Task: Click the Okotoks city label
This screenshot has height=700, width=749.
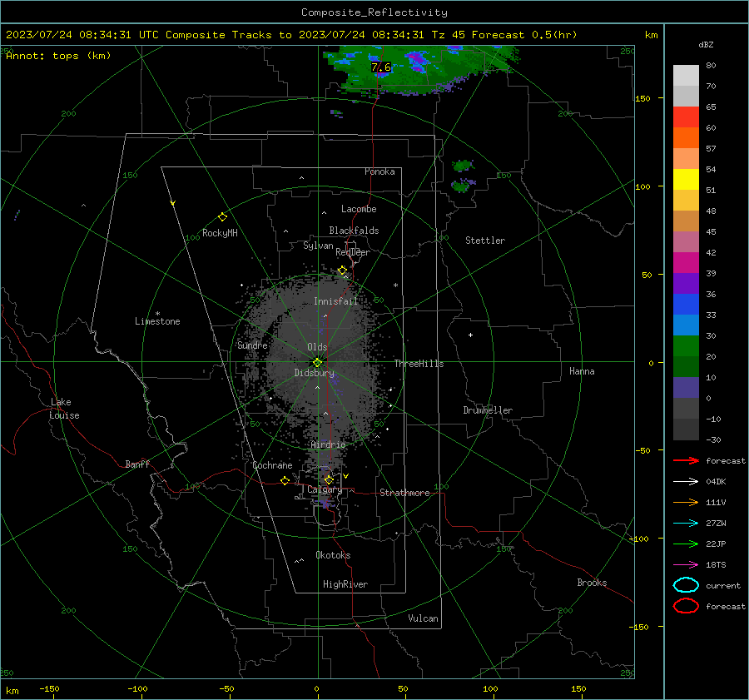Action: (x=333, y=555)
